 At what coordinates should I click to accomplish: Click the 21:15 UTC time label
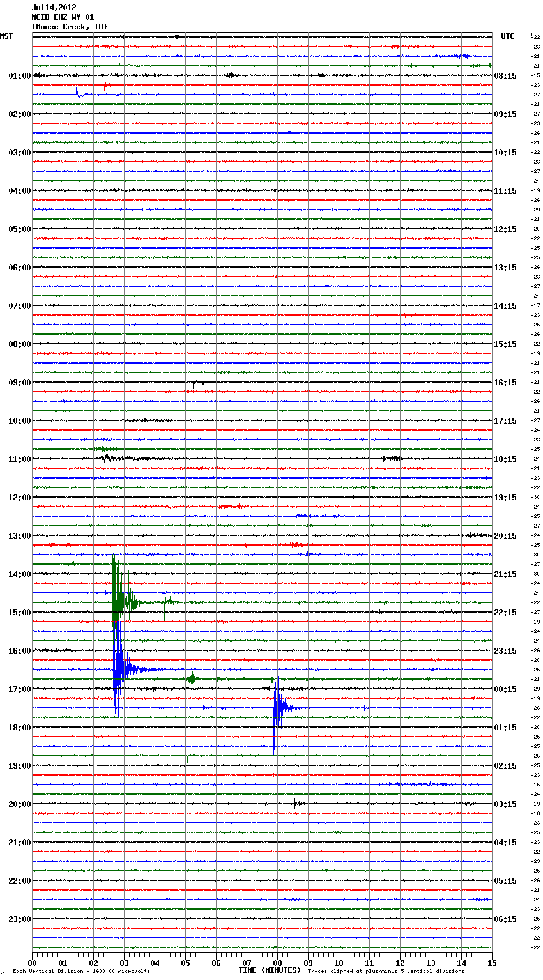click(505, 574)
